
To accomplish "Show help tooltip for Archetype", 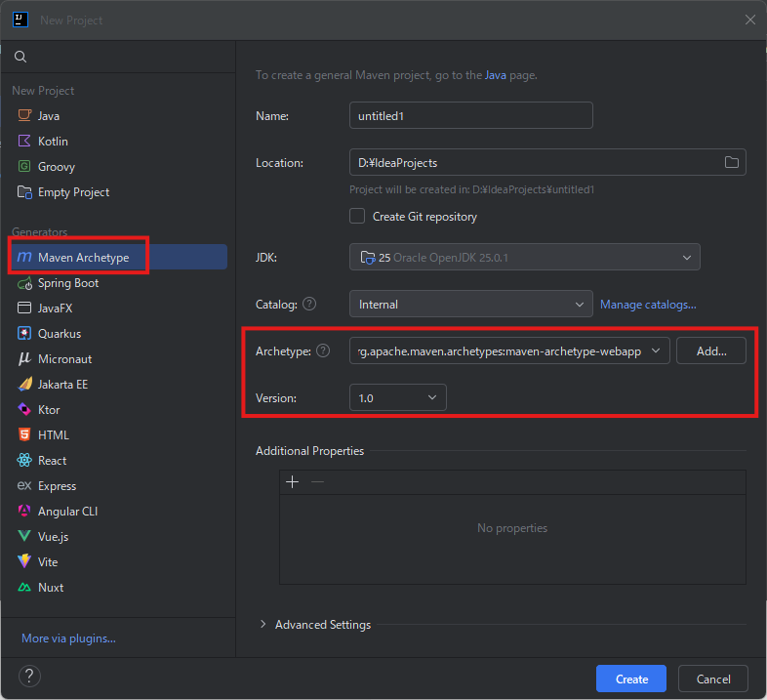I will (x=323, y=351).
